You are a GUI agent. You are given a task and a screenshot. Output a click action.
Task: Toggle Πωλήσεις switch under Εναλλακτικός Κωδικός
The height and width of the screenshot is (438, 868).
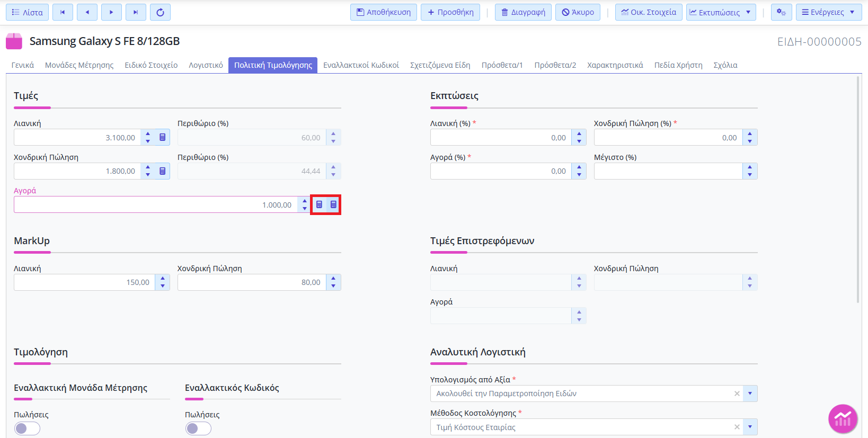pyautogui.click(x=198, y=428)
